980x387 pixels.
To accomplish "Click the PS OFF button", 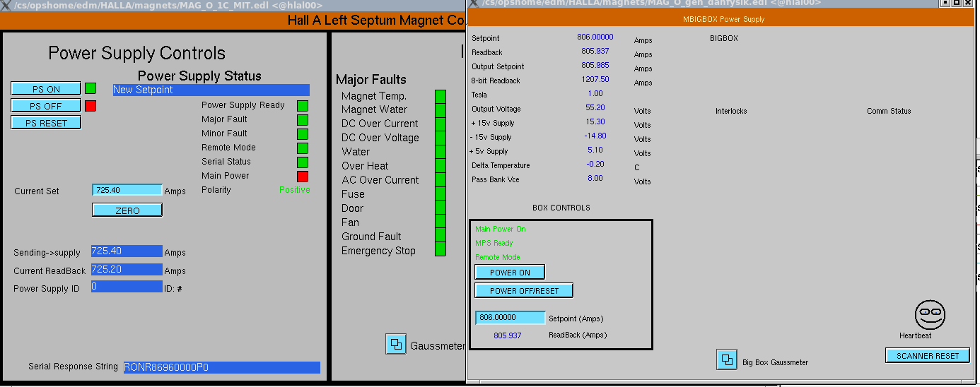I will coord(46,106).
